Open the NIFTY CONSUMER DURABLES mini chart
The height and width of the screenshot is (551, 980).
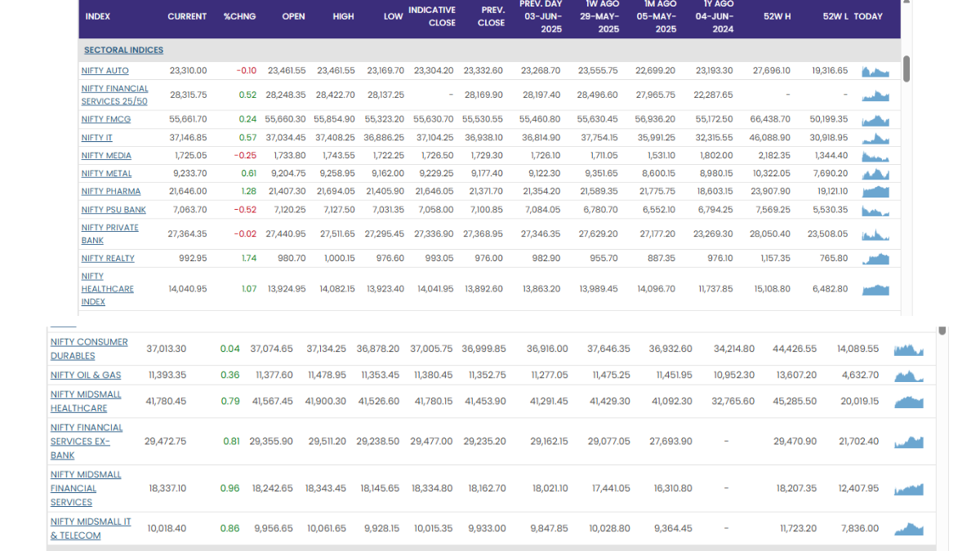(908, 349)
